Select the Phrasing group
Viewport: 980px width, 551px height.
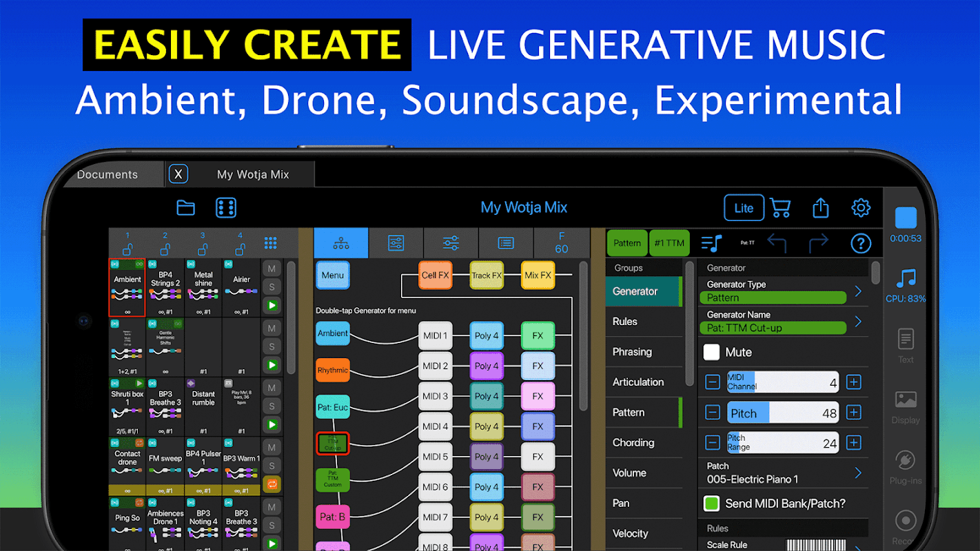coord(644,352)
